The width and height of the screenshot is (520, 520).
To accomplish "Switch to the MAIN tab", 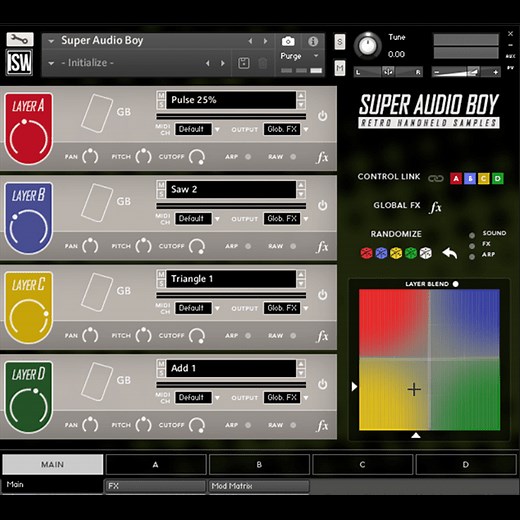I will pyautogui.click(x=52, y=464).
